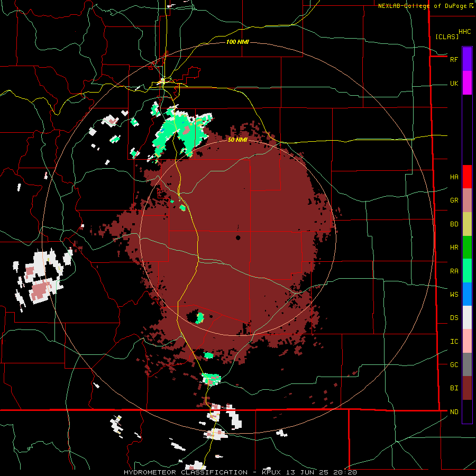
Task: Click the DS legend label
Action: pyautogui.click(x=454, y=318)
